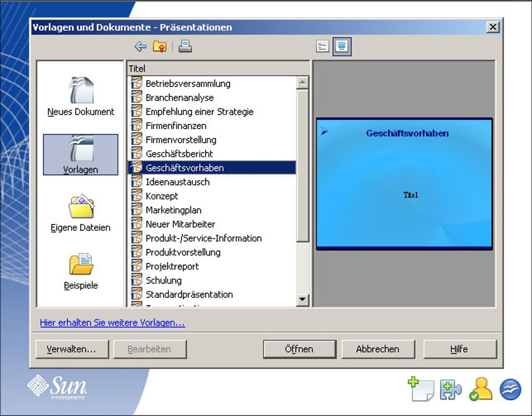Click the Back arrow icon
The width and height of the screenshot is (532, 416).
[x=140, y=46]
